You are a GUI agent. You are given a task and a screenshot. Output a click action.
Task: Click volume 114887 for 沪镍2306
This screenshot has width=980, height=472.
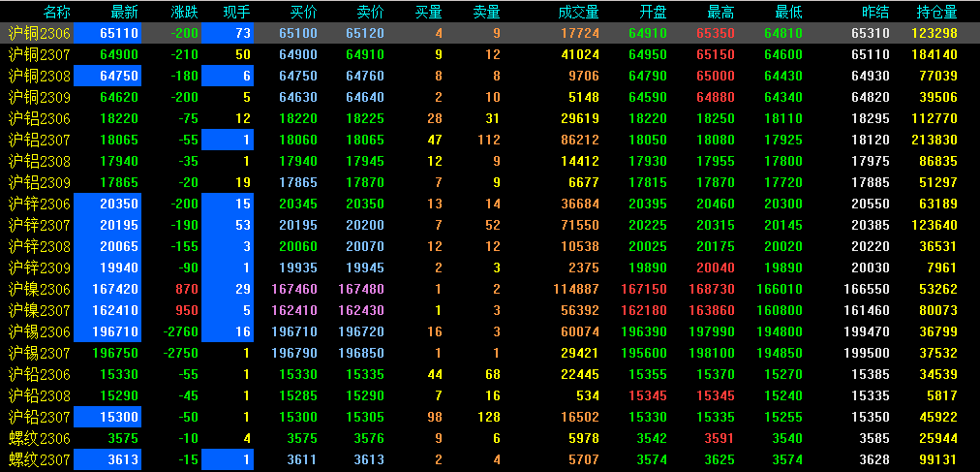tap(576, 290)
